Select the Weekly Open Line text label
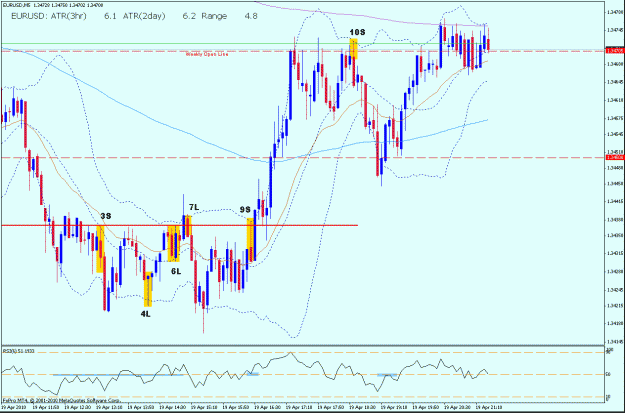Viewport: 625px width, 413px height. 207,54
